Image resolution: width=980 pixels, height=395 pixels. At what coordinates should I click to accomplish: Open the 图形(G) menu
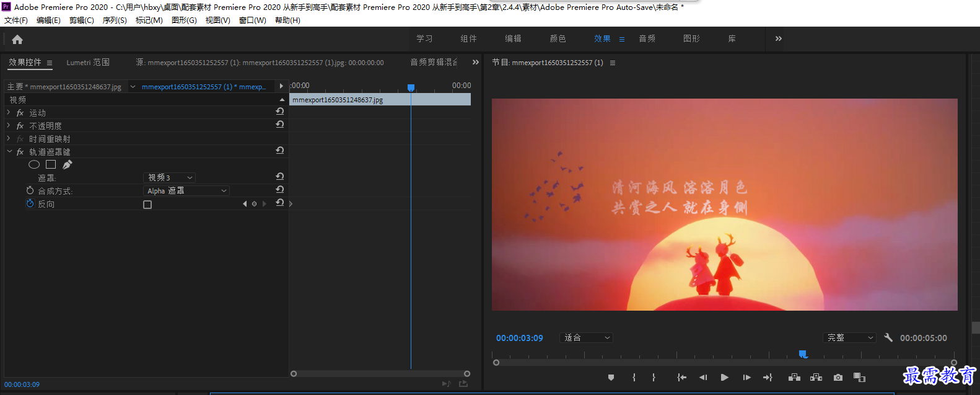pos(184,20)
